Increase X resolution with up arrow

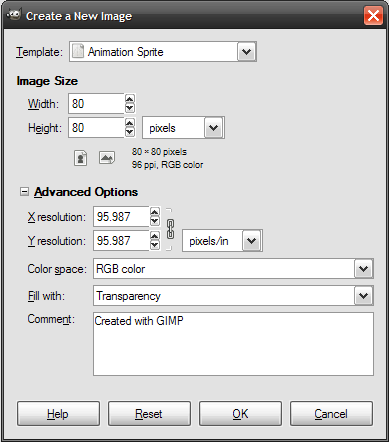click(x=155, y=212)
